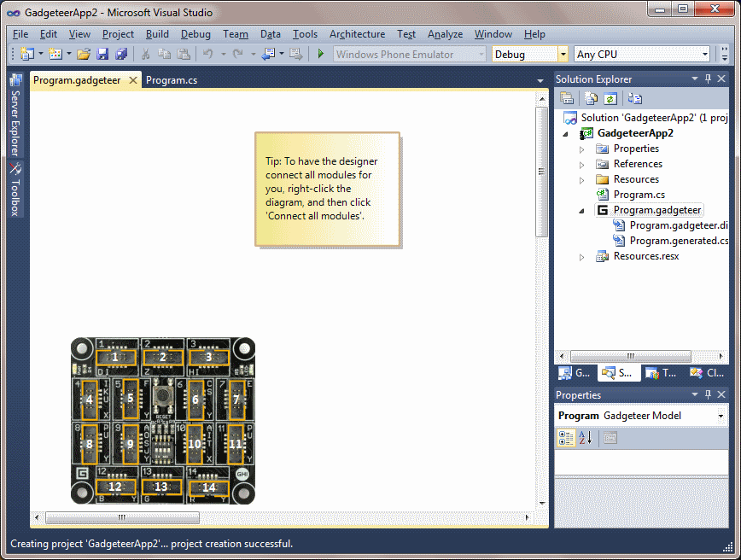
Task: Select Alphabetical sort icon in Properties panel
Action: click(586, 438)
